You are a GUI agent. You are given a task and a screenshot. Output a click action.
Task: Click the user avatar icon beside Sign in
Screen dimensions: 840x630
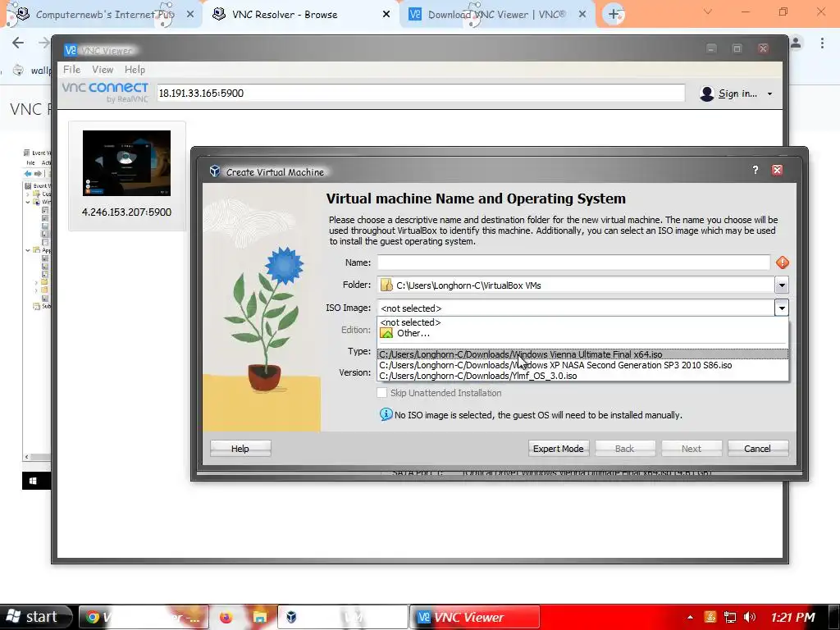(x=706, y=94)
